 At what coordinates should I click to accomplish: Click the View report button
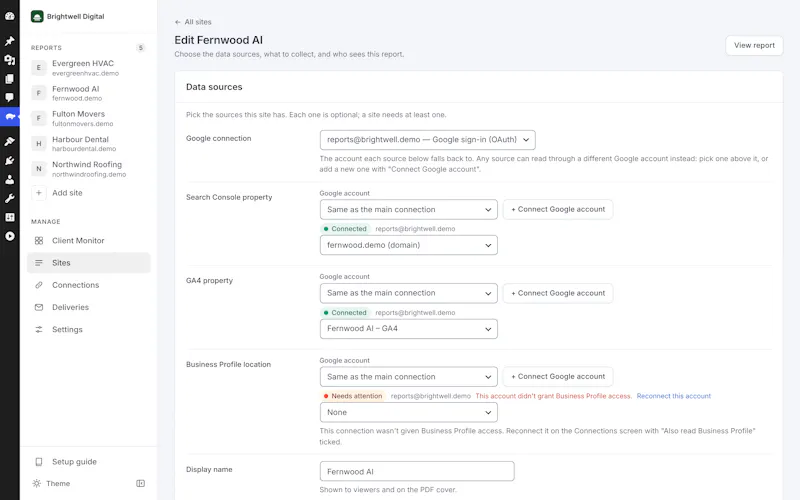(754, 45)
